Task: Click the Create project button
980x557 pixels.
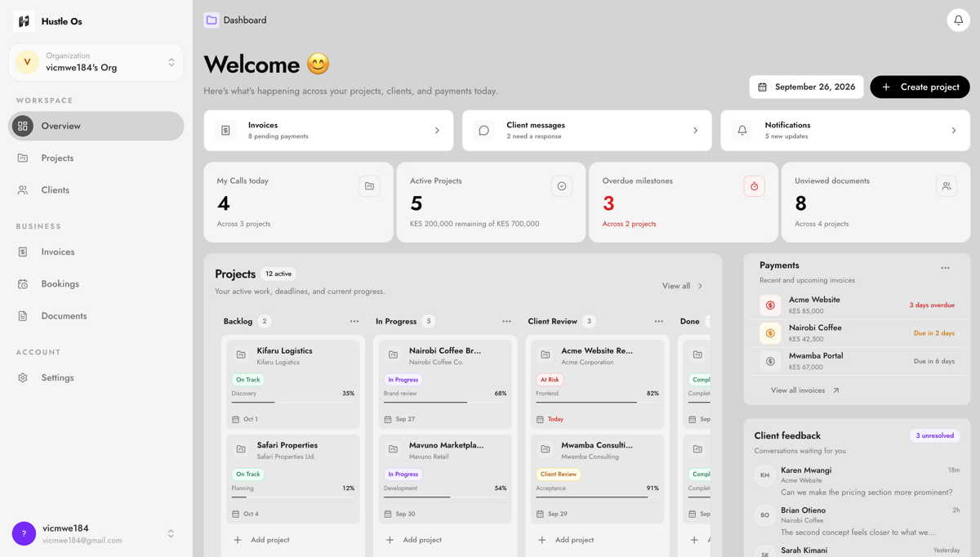Action: point(920,87)
